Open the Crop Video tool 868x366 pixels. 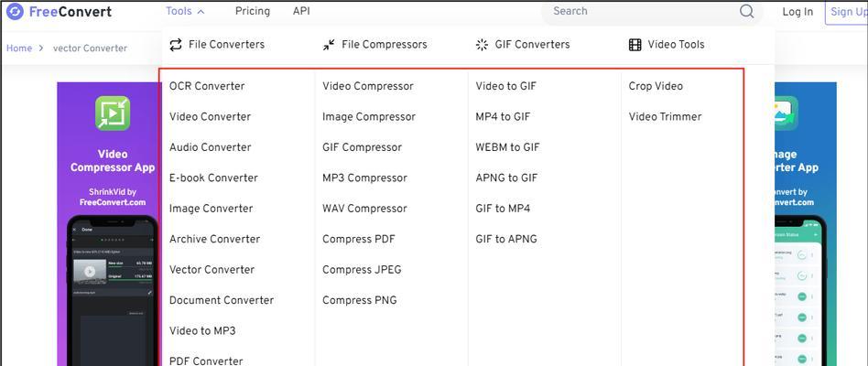point(656,86)
